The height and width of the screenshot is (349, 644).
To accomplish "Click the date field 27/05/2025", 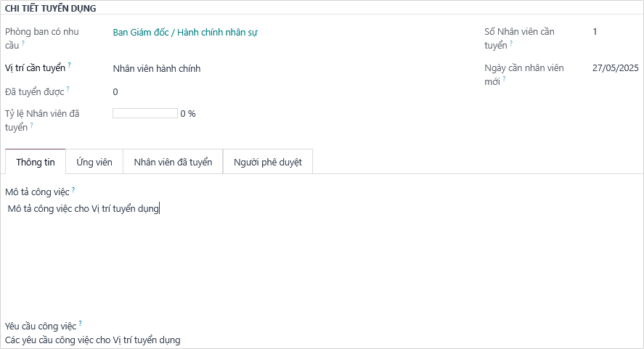I will 615,68.
